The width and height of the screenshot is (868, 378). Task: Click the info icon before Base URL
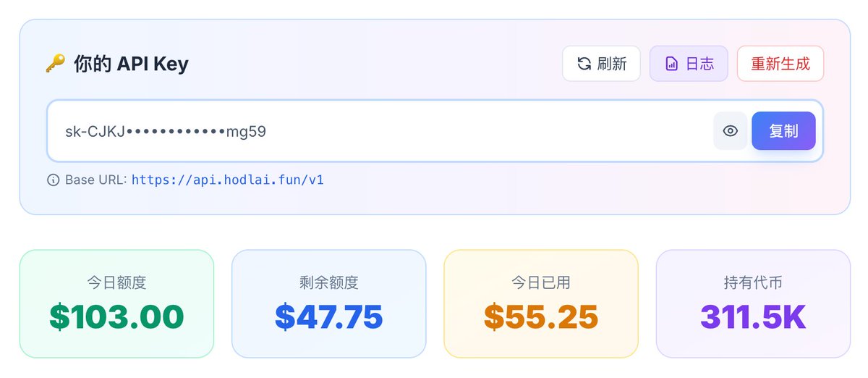(x=53, y=180)
